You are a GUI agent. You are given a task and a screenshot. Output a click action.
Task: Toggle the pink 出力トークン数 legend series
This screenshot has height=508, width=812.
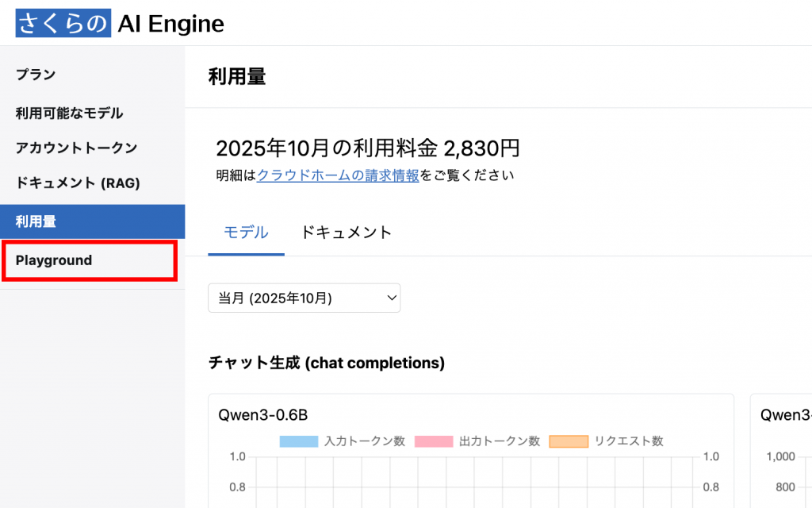pyautogui.click(x=434, y=441)
